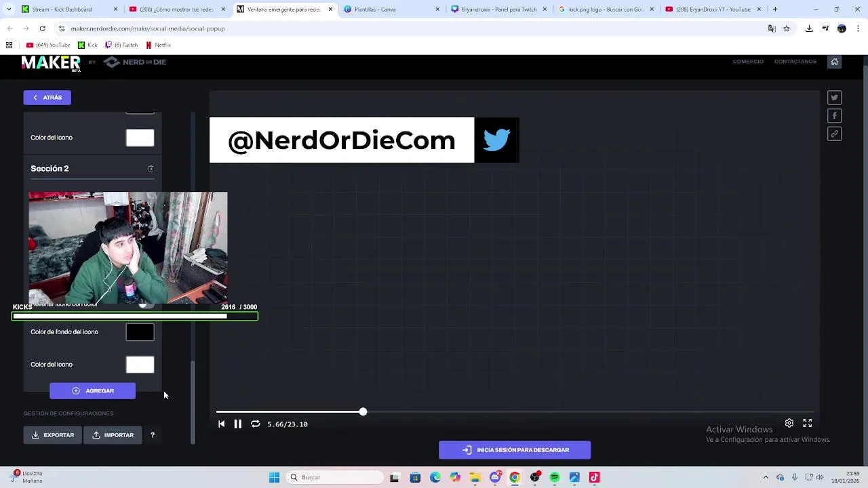Image resolution: width=868 pixels, height=488 pixels.
Task: Open the Chrome profile avatar
Action: tap(842, 28)
